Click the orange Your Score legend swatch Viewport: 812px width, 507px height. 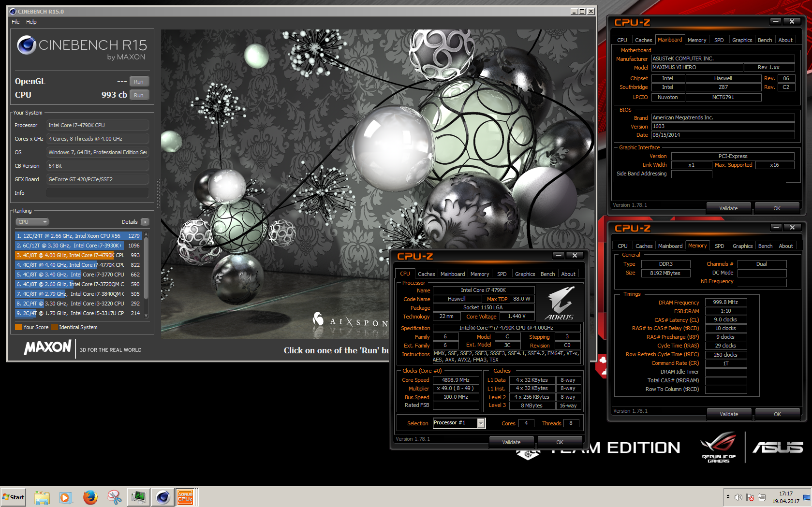pyautogui.click(x=18, y=327)
